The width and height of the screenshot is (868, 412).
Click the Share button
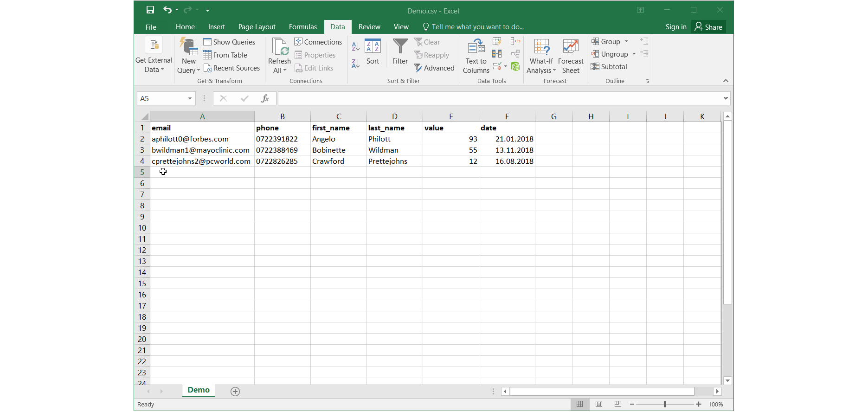[x=708, y=27]
